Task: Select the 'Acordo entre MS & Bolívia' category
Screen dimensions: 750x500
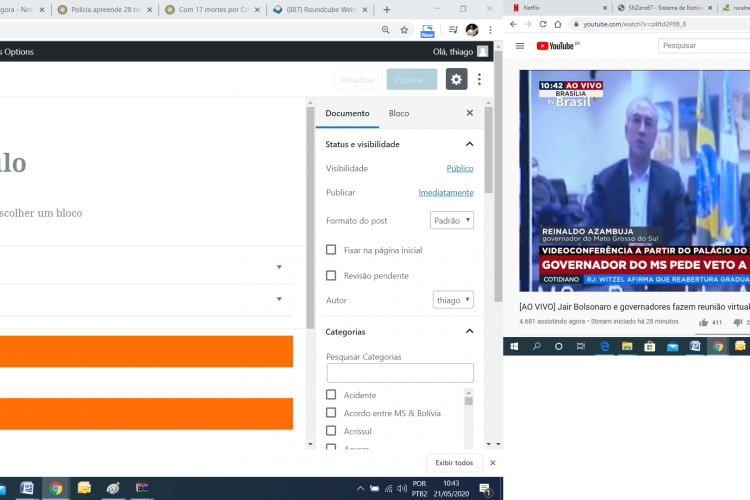Action: click(331, 413)
